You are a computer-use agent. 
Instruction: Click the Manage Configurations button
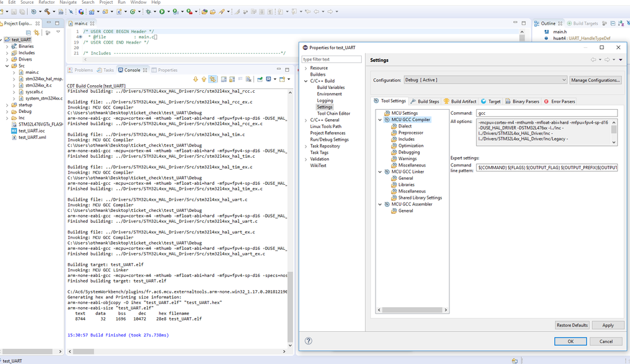tap(595, 80)
